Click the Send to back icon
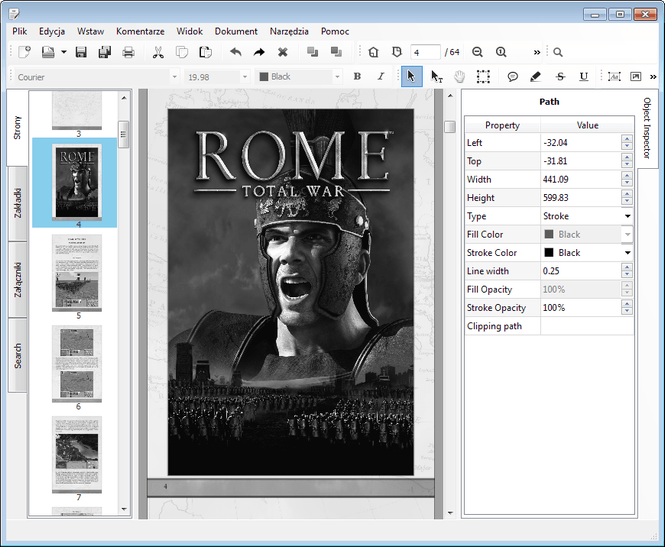665x547 pixels. 336,52
